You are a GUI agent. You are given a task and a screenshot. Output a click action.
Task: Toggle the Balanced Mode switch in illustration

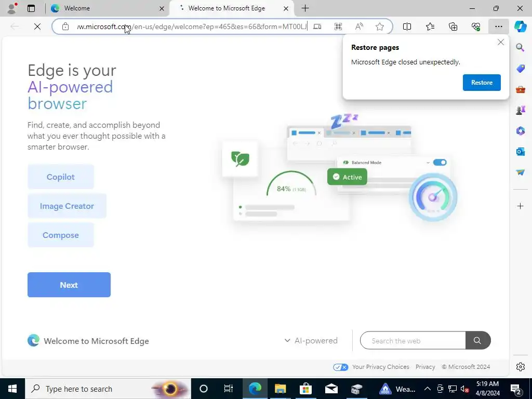(x=440, y=163)
